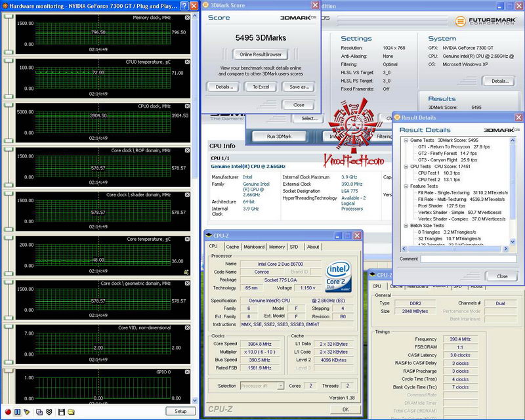Close the CPU0 temperature graph with its X icon
The image size is (525, 420).
click(187, 62)
